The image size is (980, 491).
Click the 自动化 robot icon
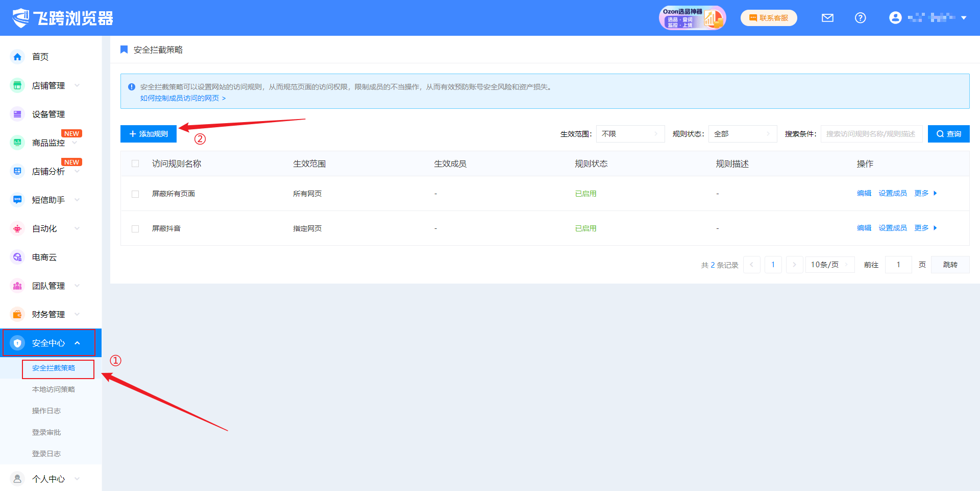click(17, 228)
